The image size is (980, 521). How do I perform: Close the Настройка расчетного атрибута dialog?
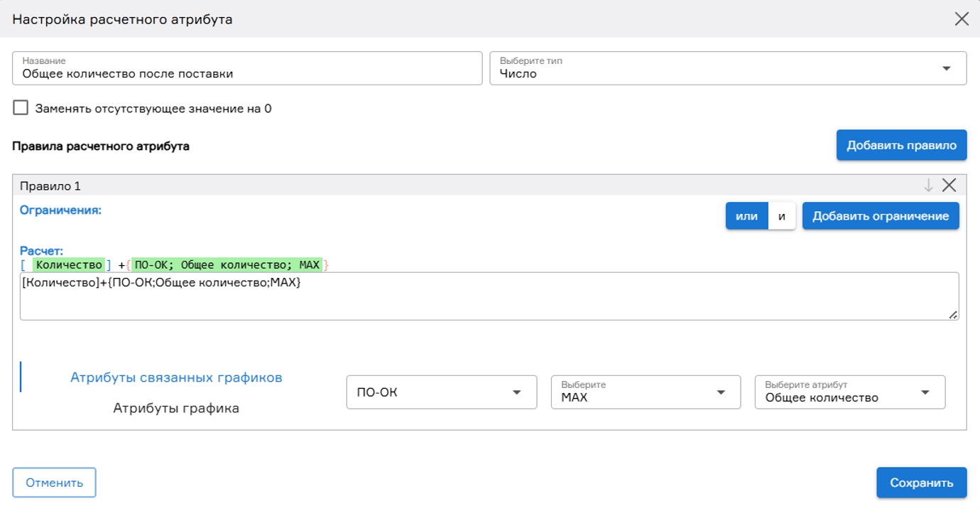[x=963, y=19]
